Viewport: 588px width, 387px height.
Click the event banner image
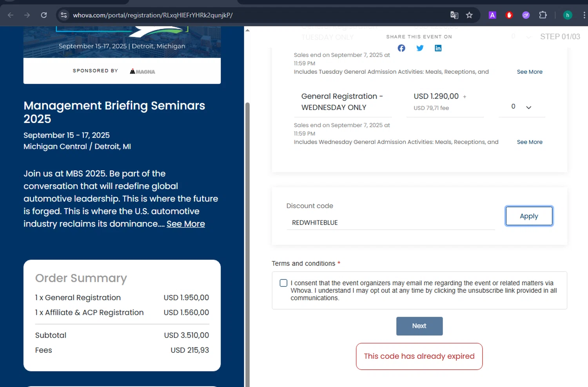pos(122,42)
